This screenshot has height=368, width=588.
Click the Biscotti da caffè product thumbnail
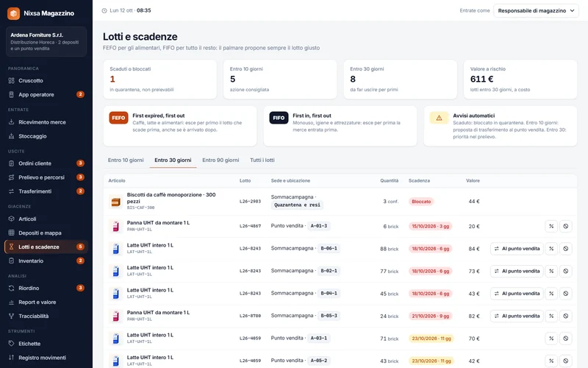pyautogui.click(x=116, y=202)
